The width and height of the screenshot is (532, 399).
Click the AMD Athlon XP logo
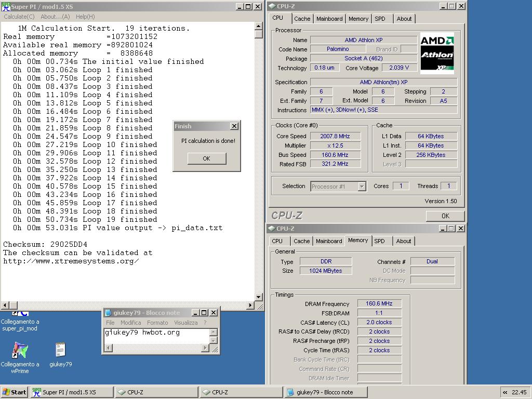pos(437,54)
